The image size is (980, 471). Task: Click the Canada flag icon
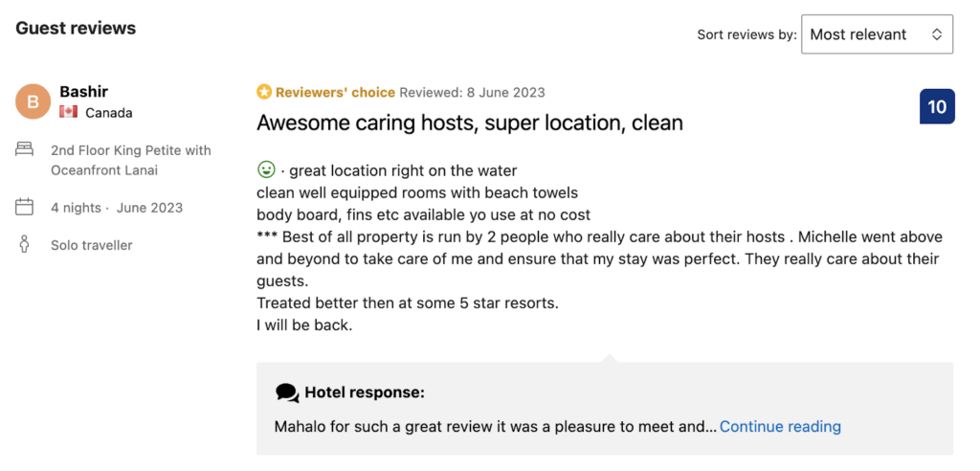point(68,113)
